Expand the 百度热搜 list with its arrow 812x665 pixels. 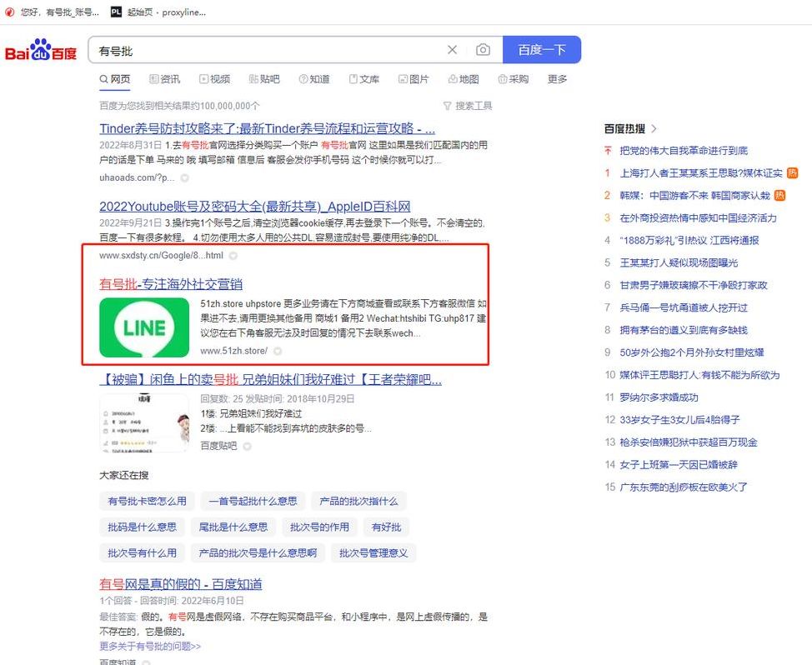click(652, 128)
